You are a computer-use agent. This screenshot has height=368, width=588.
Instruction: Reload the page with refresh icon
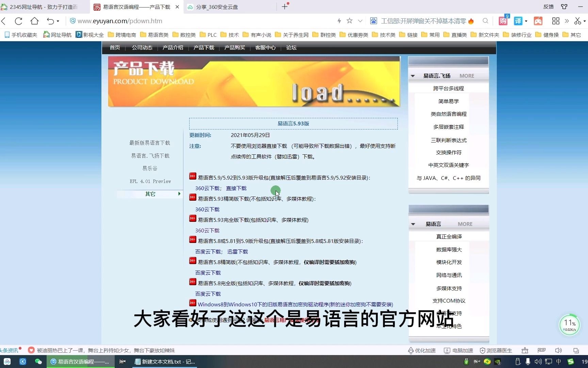pyautogui.click(x=19, y=21)
